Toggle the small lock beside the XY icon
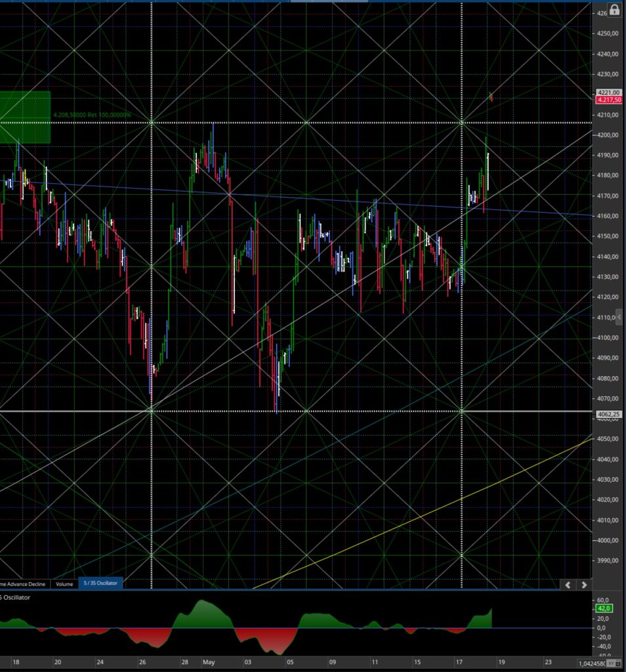The height and width of the screenshot is (672, 626). [619, 663]
